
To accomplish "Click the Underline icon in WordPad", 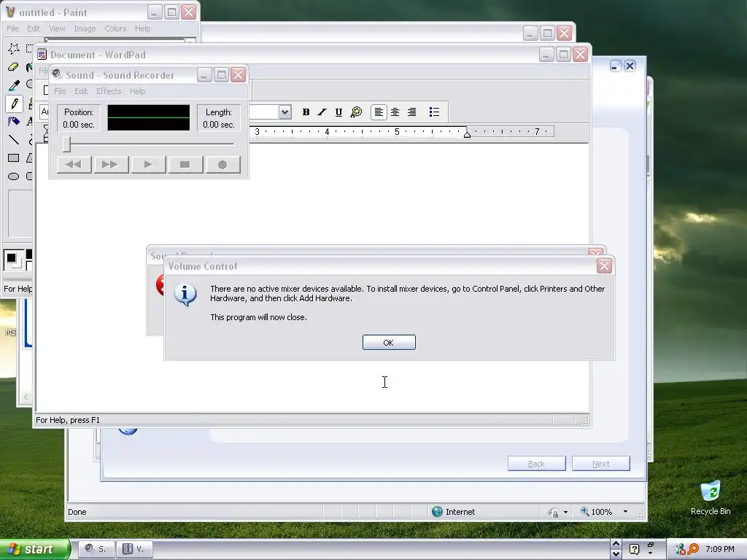I will point(338,112).
